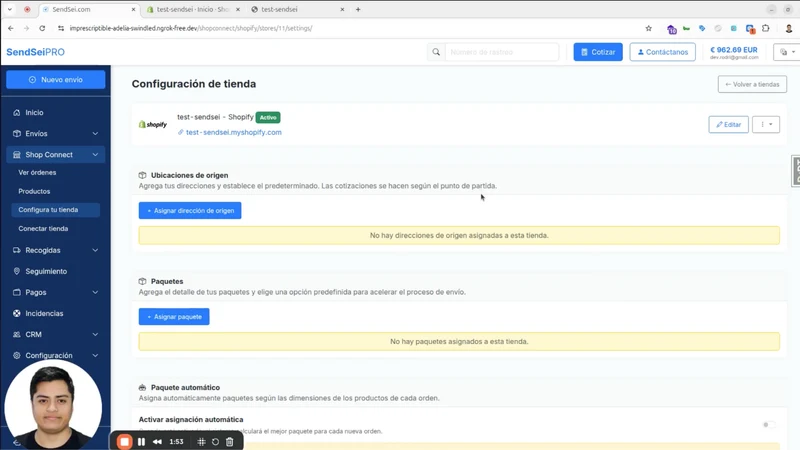Image resolution: width=800 pixels, height=450 pixels.
Task: Click the address bar URL
Action: pos(191,28)
